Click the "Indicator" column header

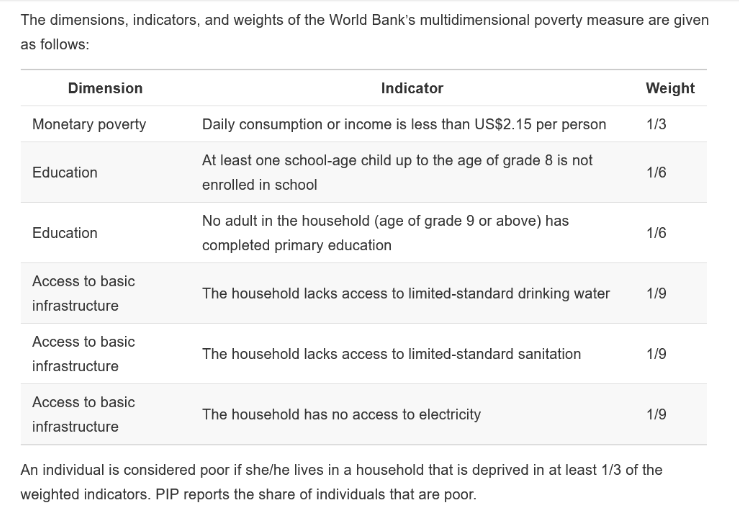(412, 88)
